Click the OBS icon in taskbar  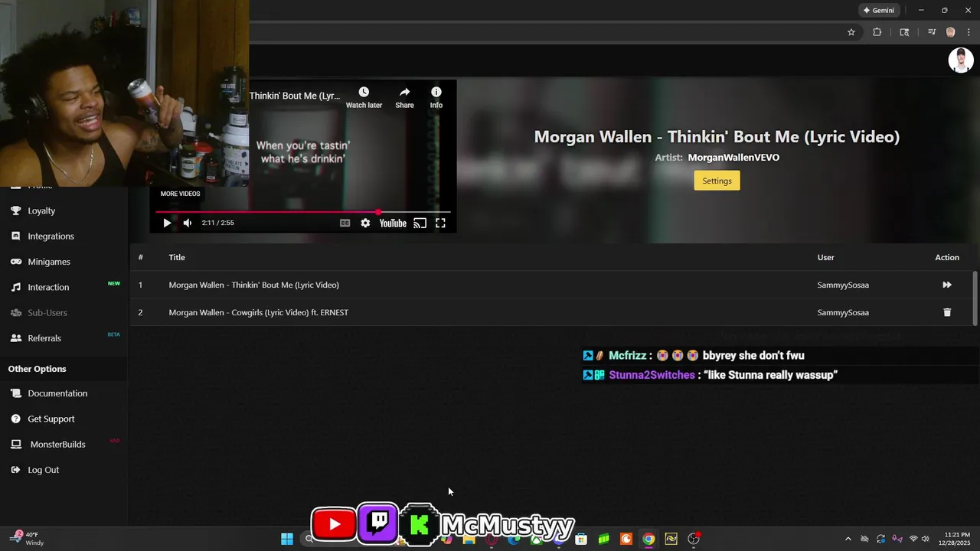(694, 539)
